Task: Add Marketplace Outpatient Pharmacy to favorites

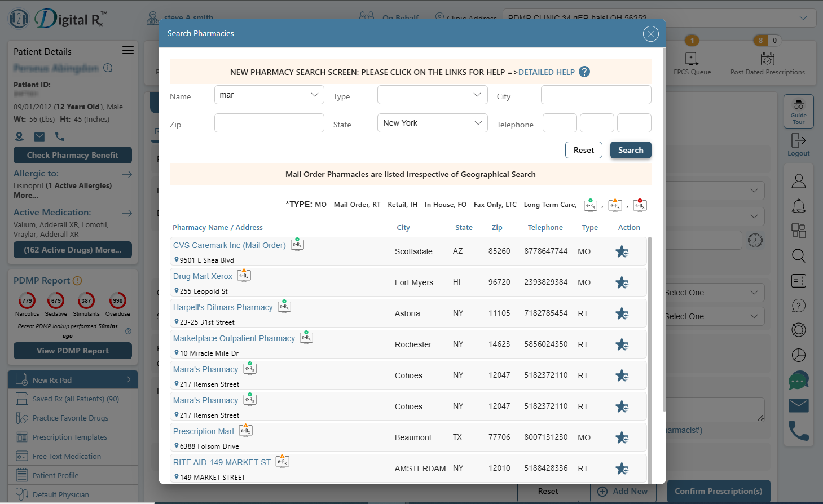Action: tap(622, 344)
